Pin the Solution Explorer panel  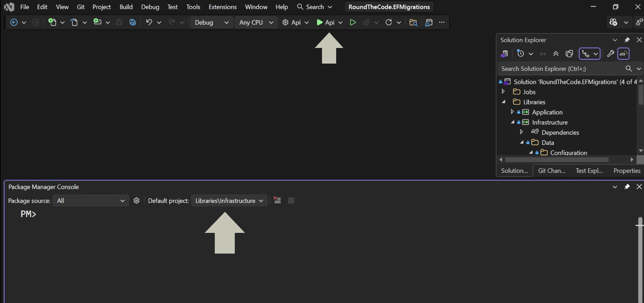pos(627,40)
